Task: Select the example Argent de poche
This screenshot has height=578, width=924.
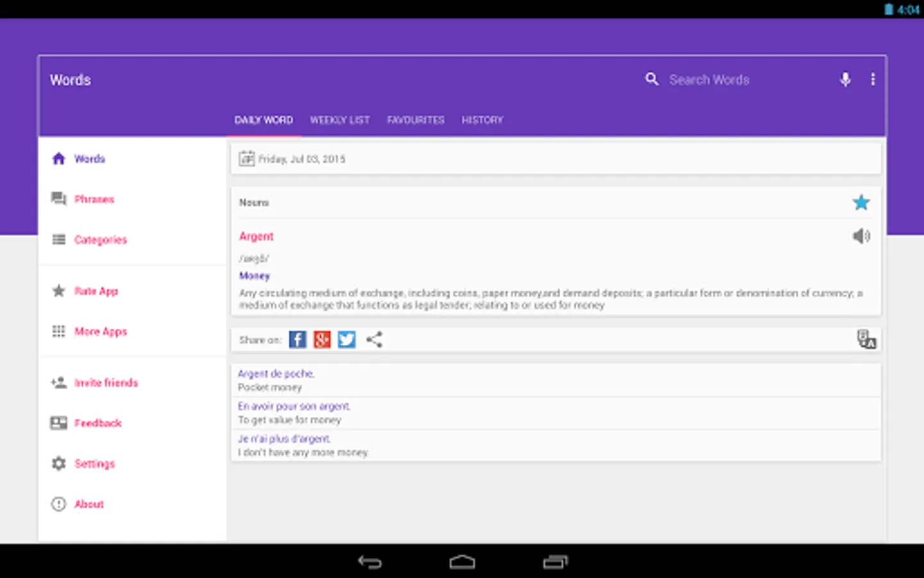Action: (276, 373)
